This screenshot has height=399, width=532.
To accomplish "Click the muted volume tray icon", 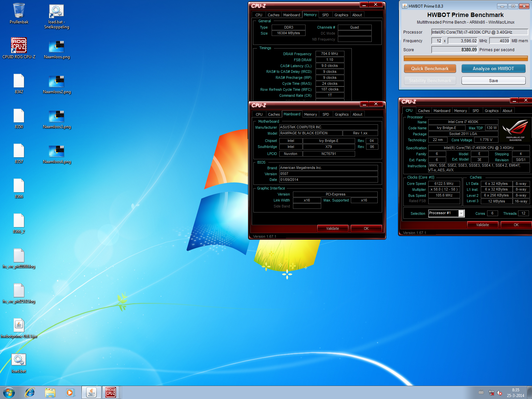I will (499, 393).
